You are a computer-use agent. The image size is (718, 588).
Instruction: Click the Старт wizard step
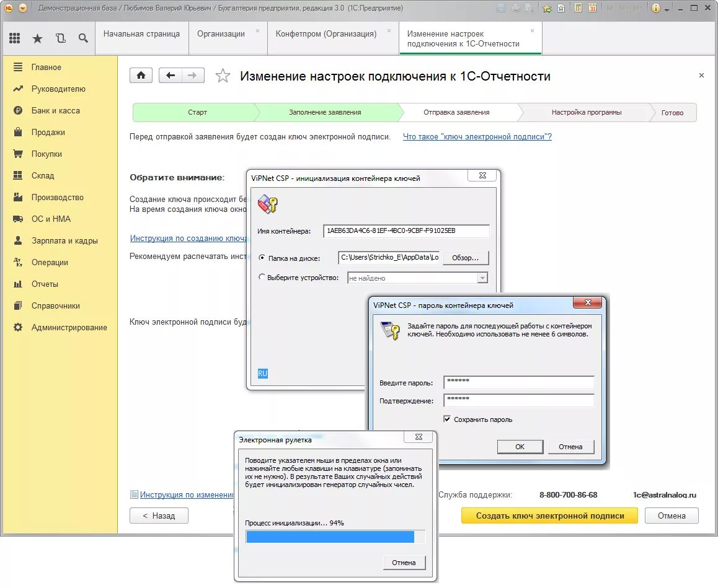197,112
